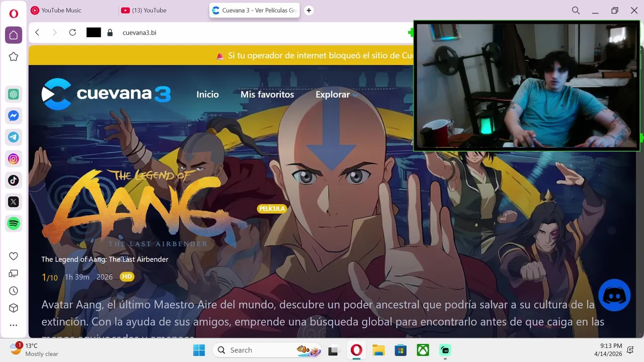Image resolution: width=644 pixels, height=362 pixels.
Task: Click the release year 2026
Action: (x=105, y=277)
